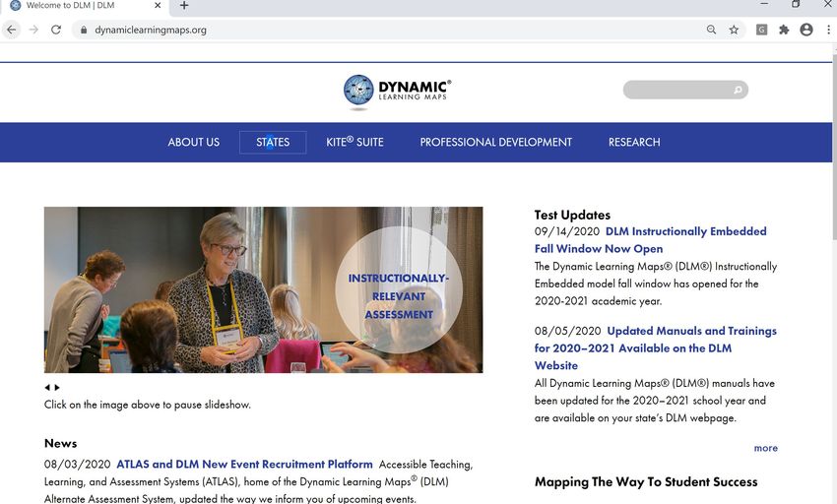Bookmark this page with the star icon
837x504 pixels.
[734, 30]
